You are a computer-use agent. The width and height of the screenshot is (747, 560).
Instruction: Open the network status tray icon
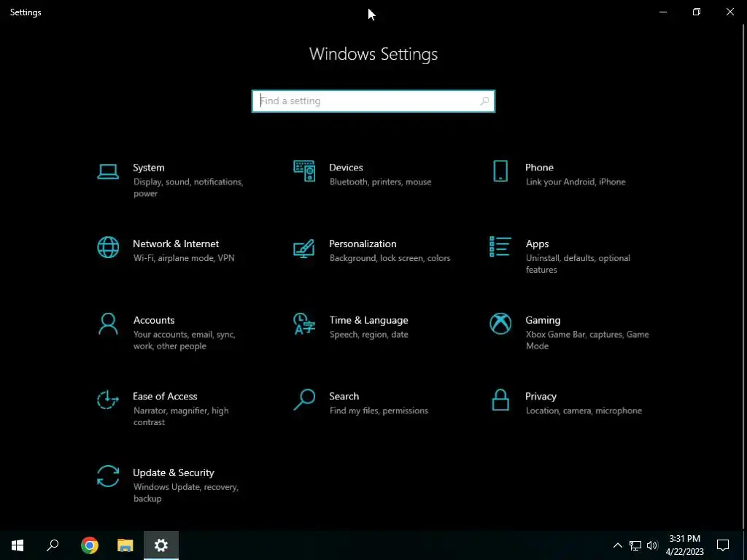[635, 545]
